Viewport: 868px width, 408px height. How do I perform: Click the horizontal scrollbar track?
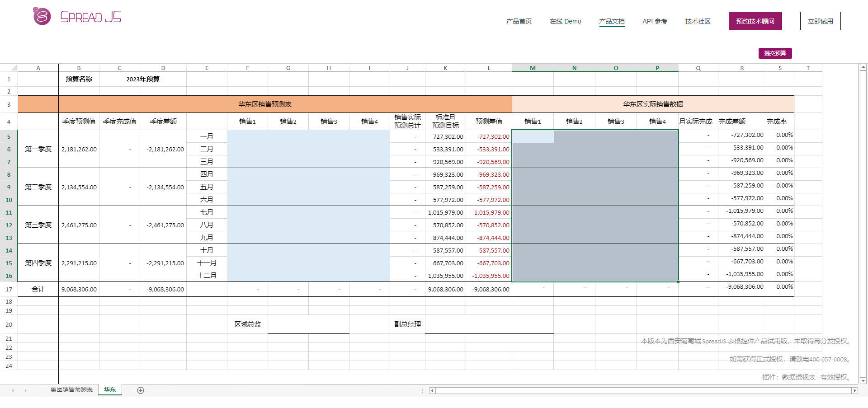(643, 390)
